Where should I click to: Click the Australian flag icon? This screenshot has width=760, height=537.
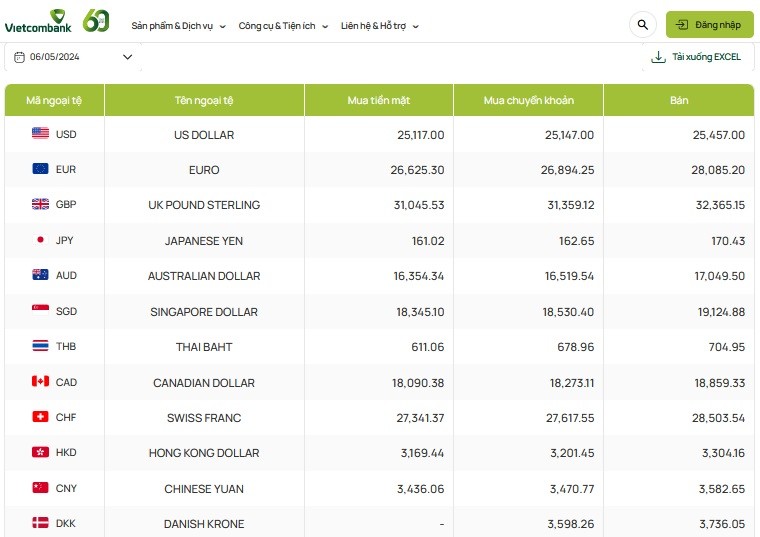click(x=41, y=275)
